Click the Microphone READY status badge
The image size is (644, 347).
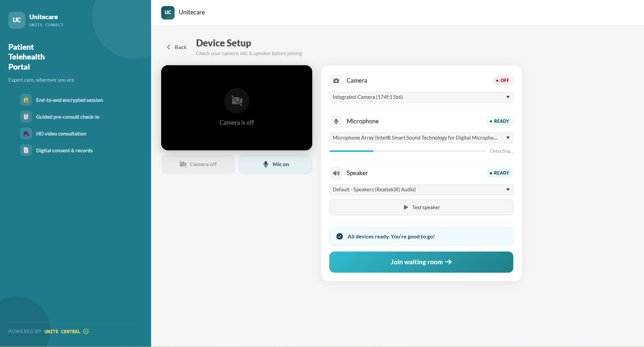tap(500, 121)
